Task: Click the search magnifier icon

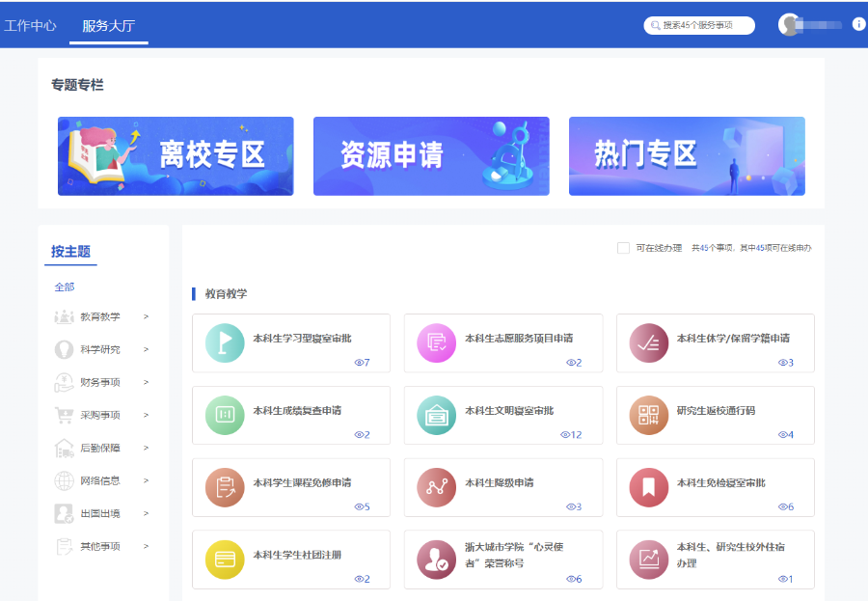Action: click(x=656, y=25)
